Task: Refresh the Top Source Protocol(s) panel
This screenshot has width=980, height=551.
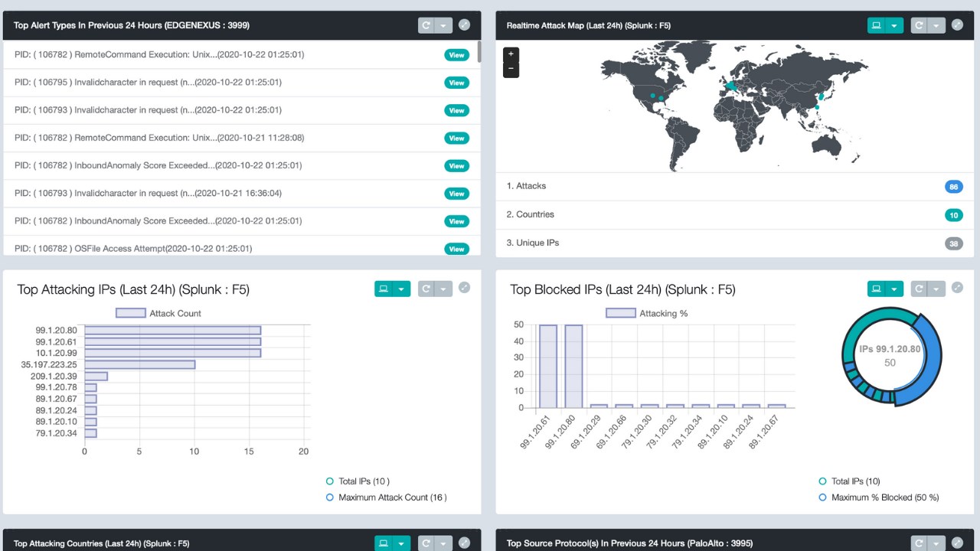Action: click(x=919, y=543)
